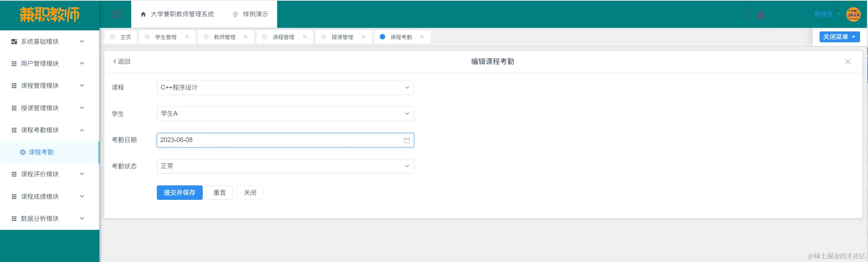This screenshot has height=262, width=868.
Task: Close the 编辑课程考勤 panel with X
Action: click(x=848, y=62)
